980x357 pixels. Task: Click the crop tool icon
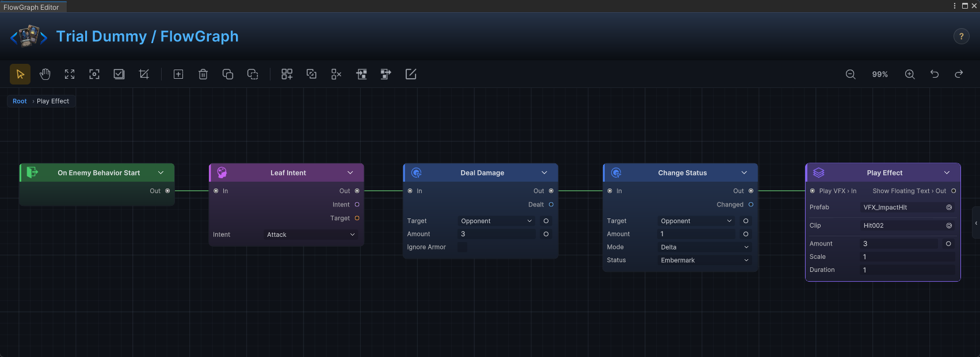(144, 74)
